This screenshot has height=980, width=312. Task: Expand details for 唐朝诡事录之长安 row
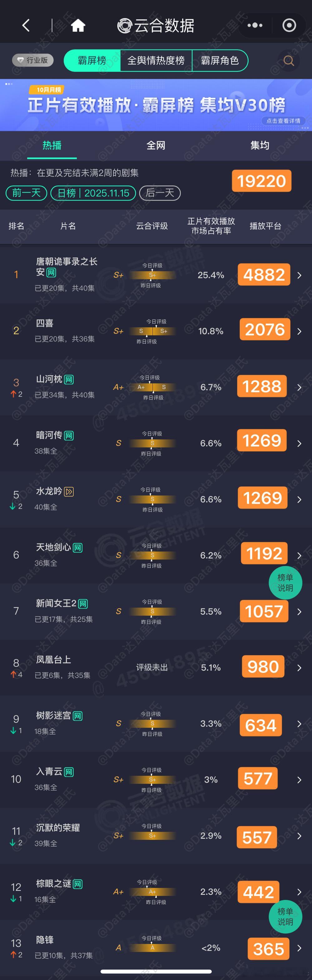(x=299, y=274)
